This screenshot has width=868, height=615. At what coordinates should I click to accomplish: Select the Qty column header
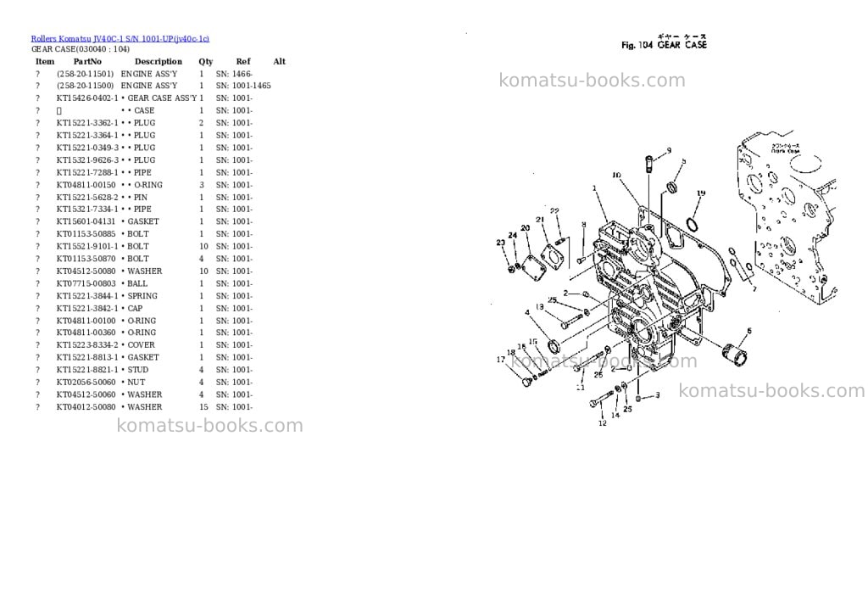coord(205,61)
